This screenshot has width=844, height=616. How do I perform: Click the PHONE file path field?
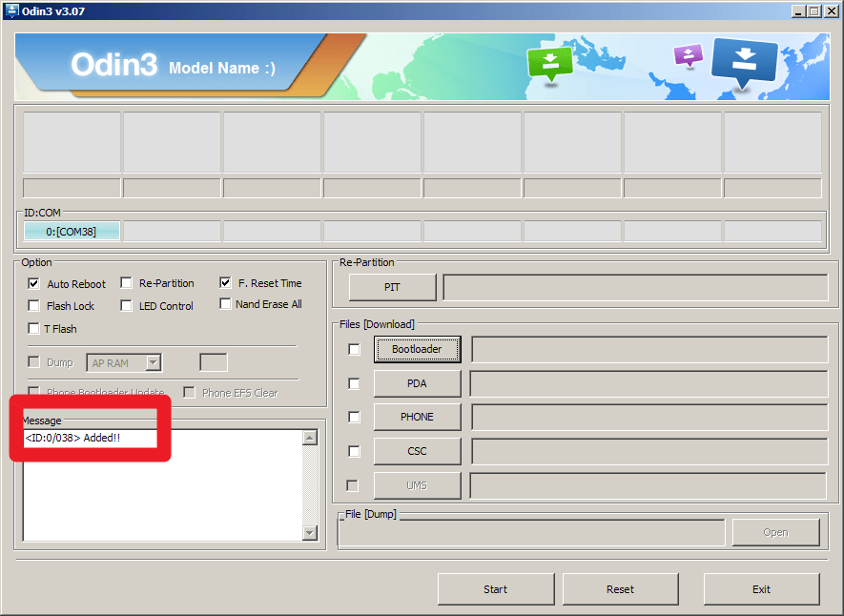[649, 417]
